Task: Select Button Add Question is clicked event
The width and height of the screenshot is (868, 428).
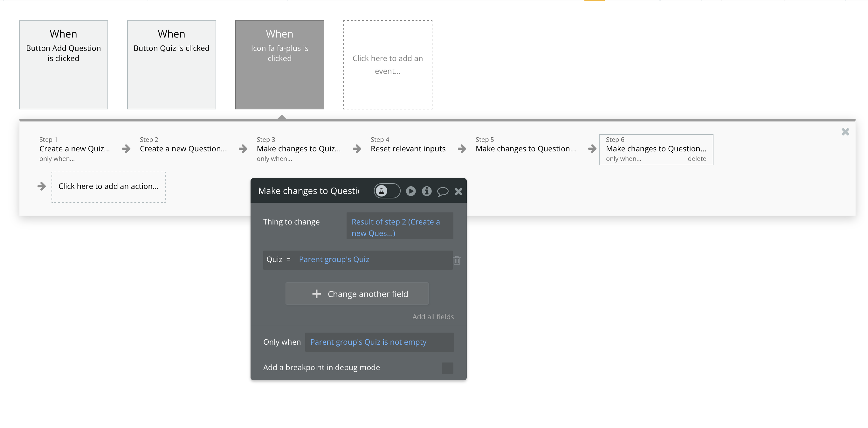Action: tap(63, 65)
